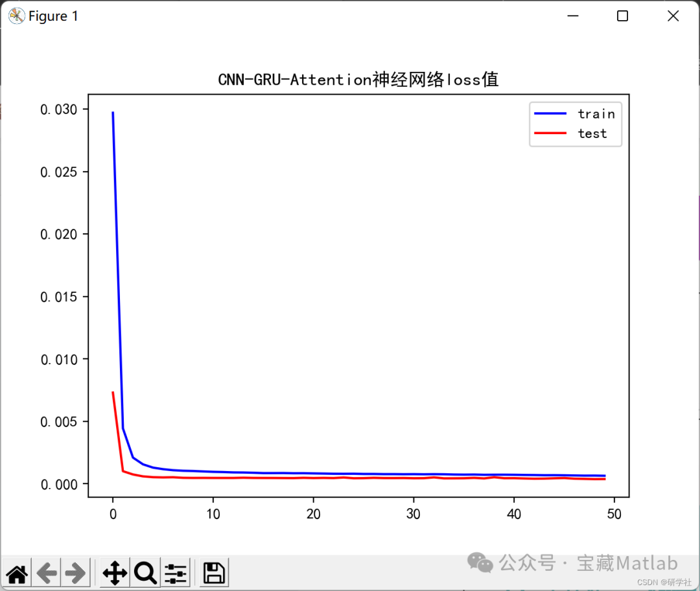Click the Home reset view icon
The image size is (700, 591).
[x=16, y=573]
